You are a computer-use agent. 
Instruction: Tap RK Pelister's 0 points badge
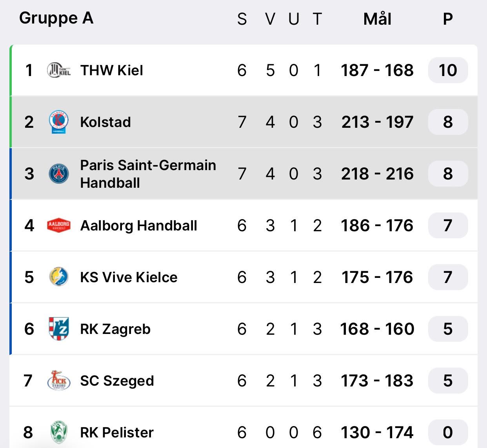tap(448, 432)
